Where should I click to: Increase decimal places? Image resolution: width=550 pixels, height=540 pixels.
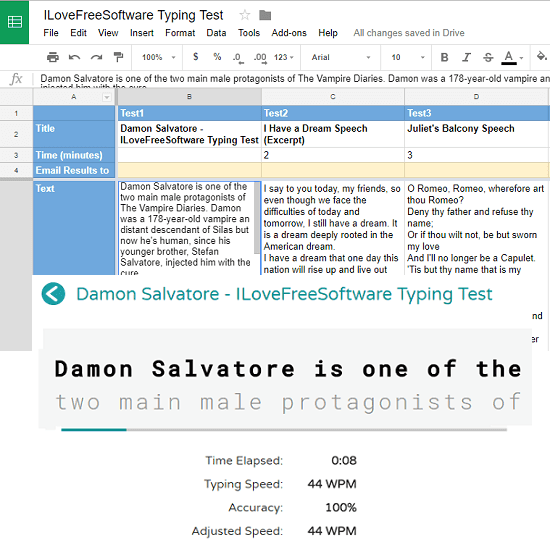(x=260, y=58)
